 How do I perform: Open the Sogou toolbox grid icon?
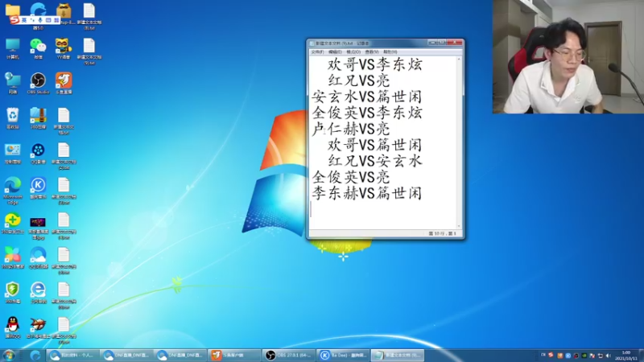click(x=56, y=19)
